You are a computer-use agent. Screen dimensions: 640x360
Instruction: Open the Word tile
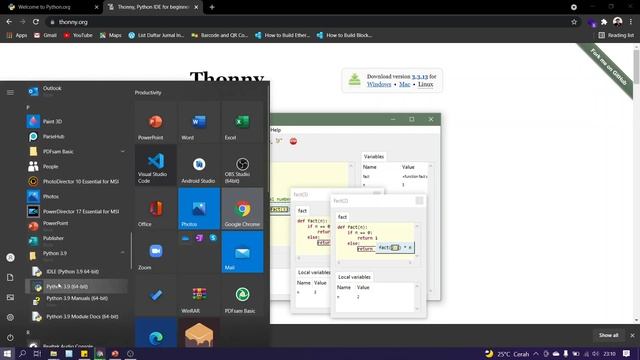tap(199, 122)
